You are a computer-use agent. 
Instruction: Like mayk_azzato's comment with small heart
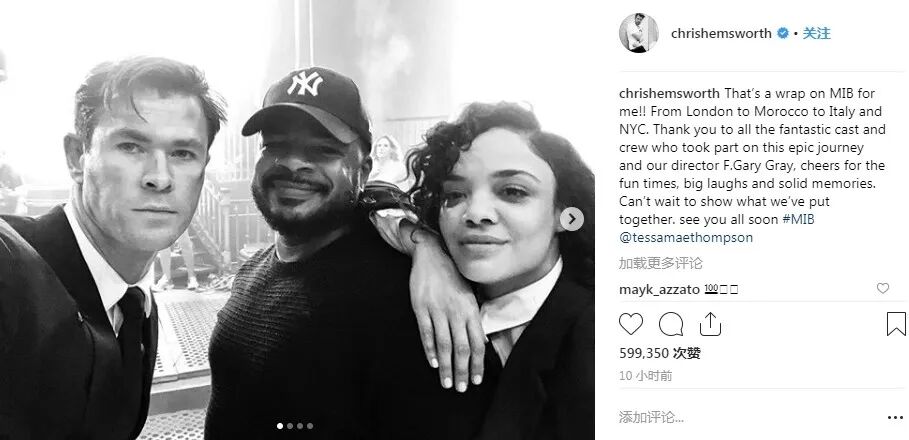tap(882, 288)
